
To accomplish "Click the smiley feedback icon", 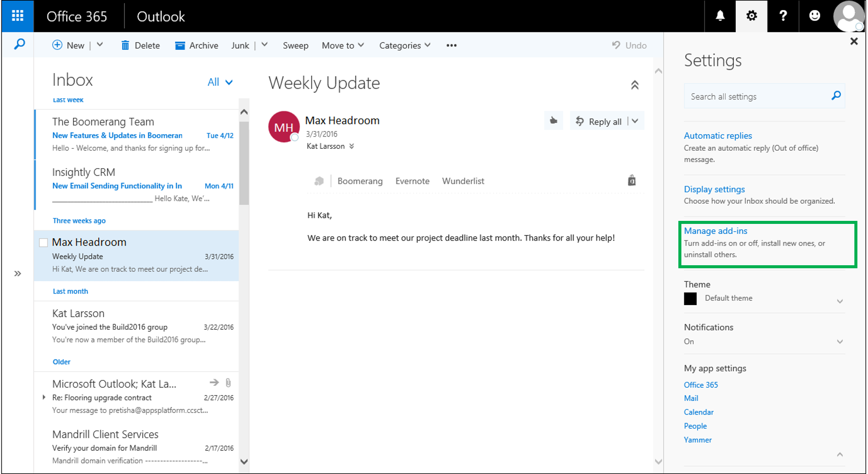I will coord(815,16).
